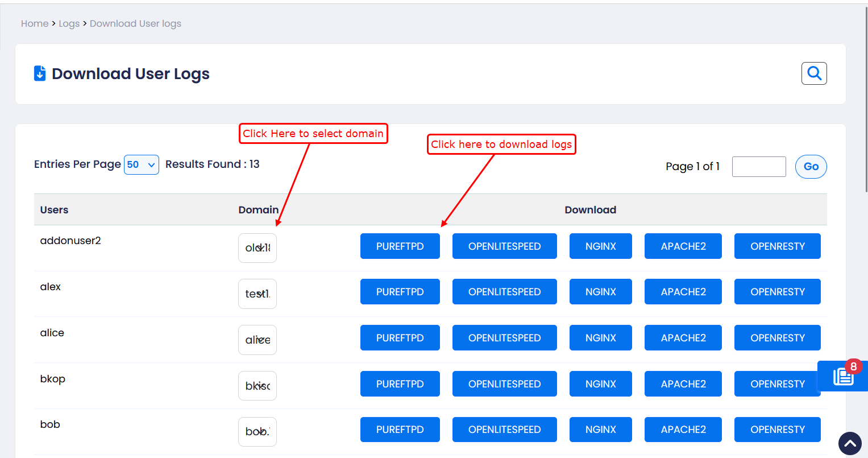868x458 pixels.
Task: Open the Entries Per Page dropdown
Action: pos(141,164)
